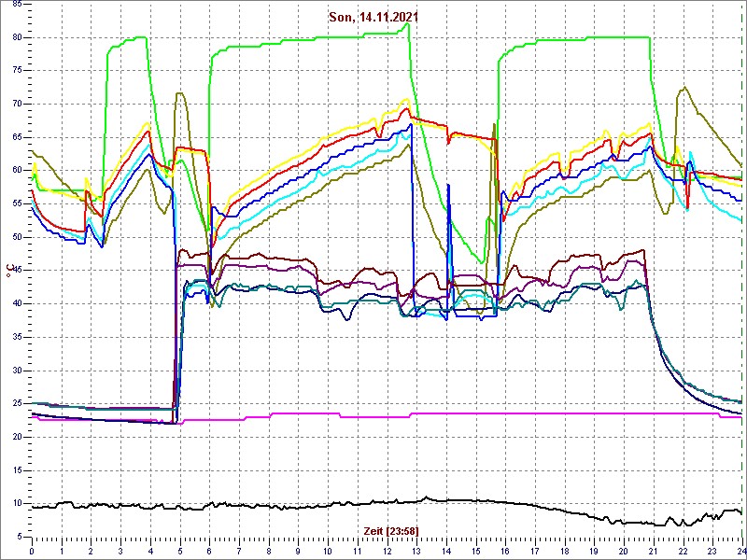Click the '°C' unit label on the vertical axis
747x560 pixels.
click(8, 270)
